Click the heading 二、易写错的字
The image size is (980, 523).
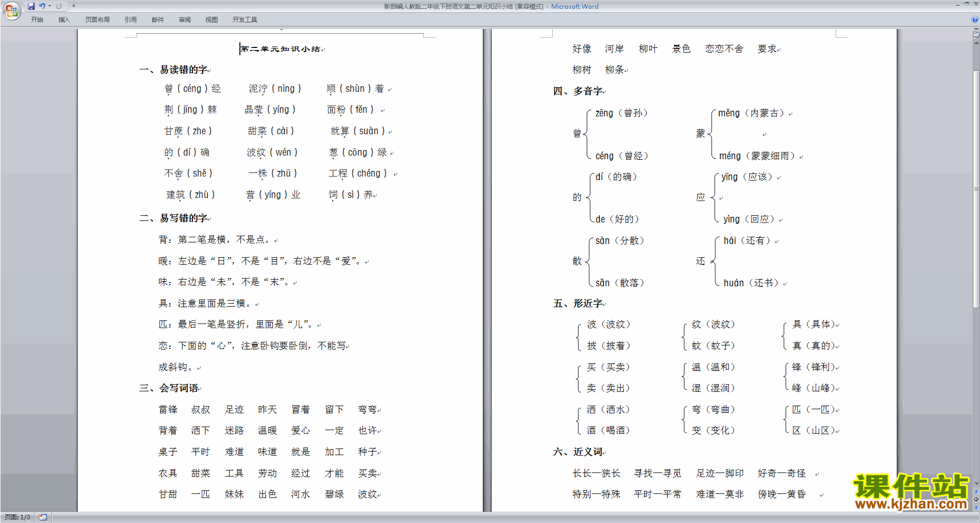click(x=173, y=218)
